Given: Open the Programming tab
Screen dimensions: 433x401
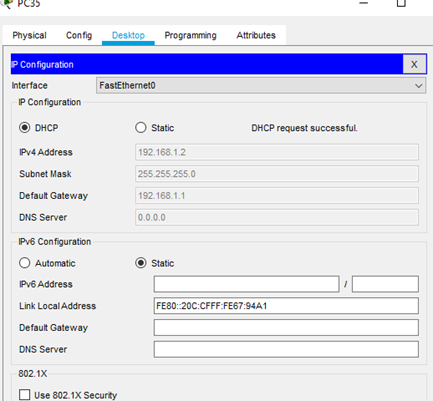Looking at the screenshot, I should pyautogui.click(x=190, y=35).
